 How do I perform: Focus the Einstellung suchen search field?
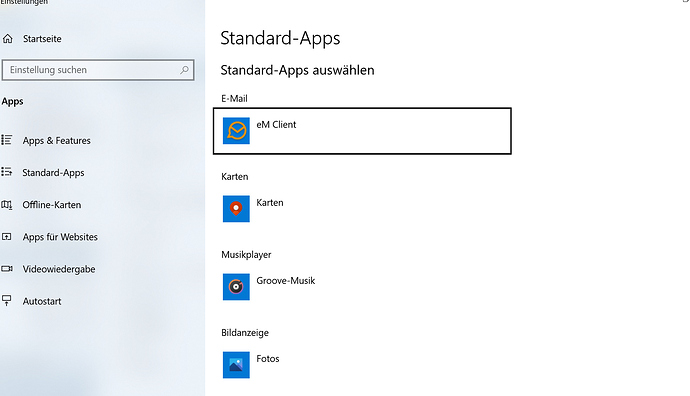[98, 70]
